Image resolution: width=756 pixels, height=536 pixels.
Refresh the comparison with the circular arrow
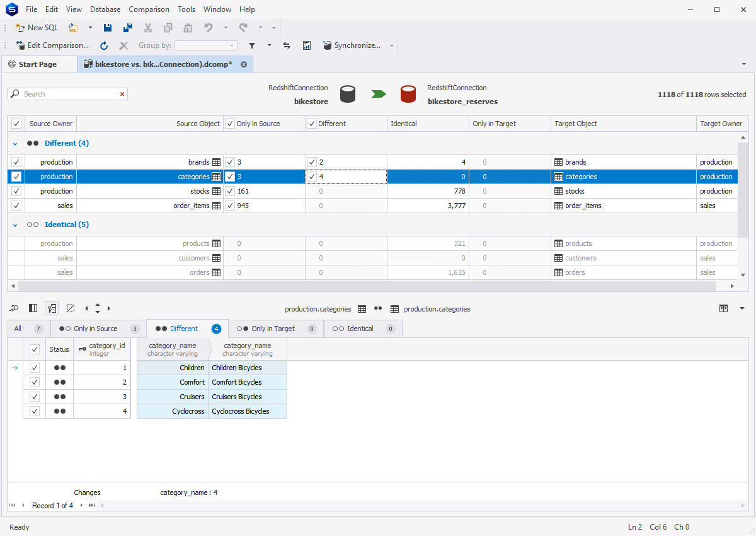pyautogui.click(x=104, y=45)
